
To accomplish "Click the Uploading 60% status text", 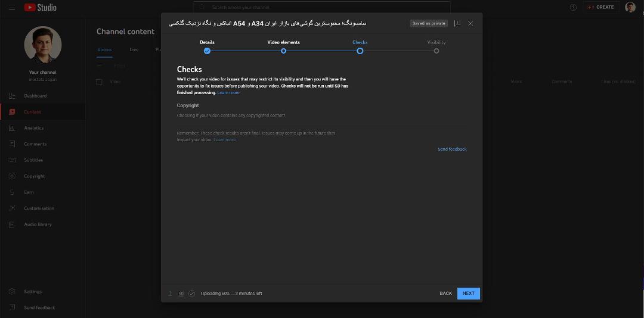I will (x=231, y=294).
